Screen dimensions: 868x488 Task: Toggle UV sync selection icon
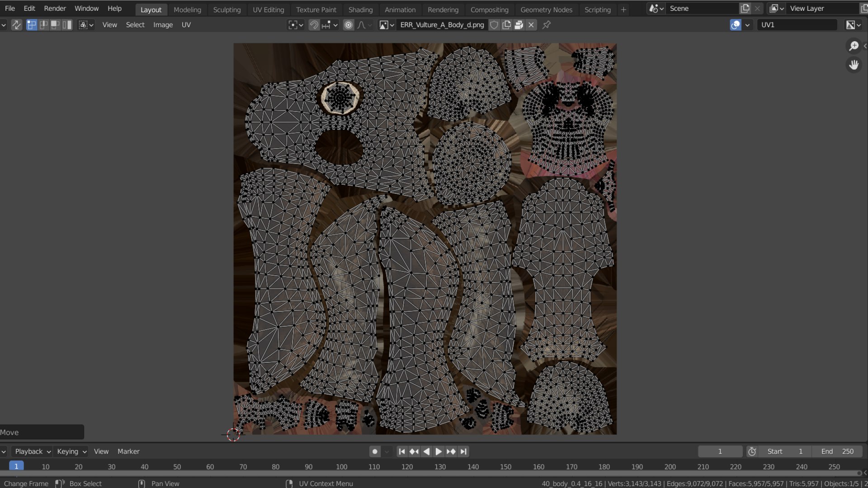[x=16, y=25]
